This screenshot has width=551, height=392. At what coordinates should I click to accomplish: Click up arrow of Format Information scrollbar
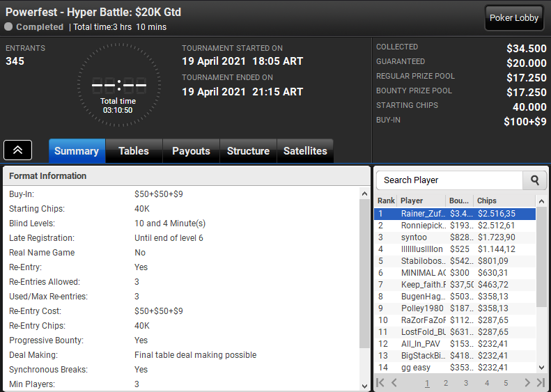coord(364,194)
